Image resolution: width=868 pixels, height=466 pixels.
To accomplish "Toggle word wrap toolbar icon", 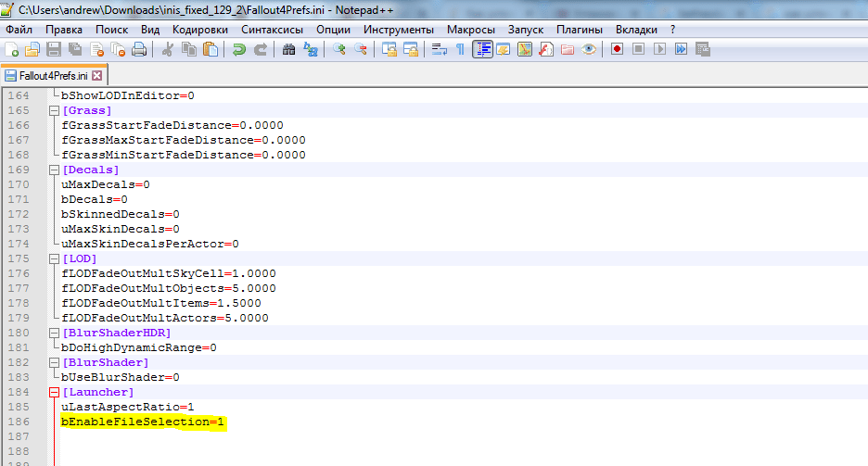I will (x=440, y=50).
